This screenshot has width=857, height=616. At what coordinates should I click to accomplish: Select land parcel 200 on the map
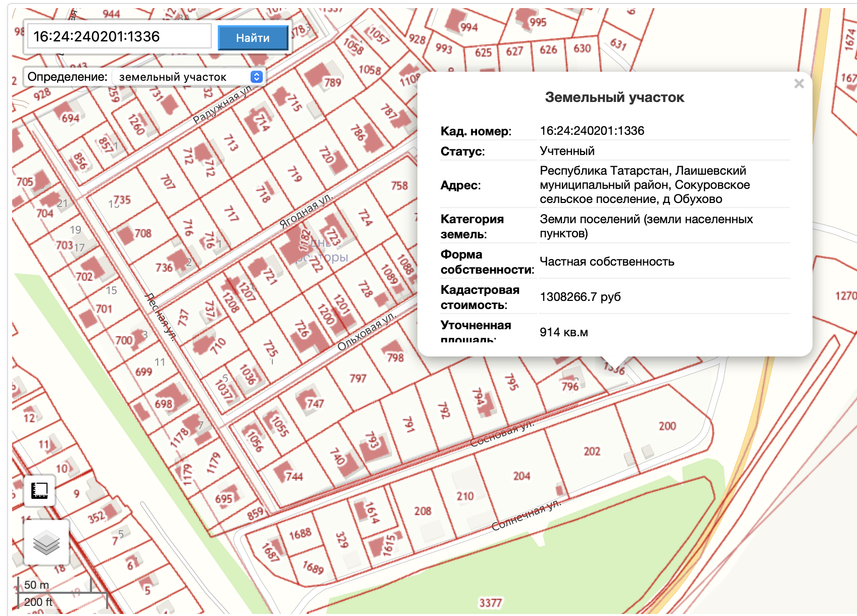(667, 426)
